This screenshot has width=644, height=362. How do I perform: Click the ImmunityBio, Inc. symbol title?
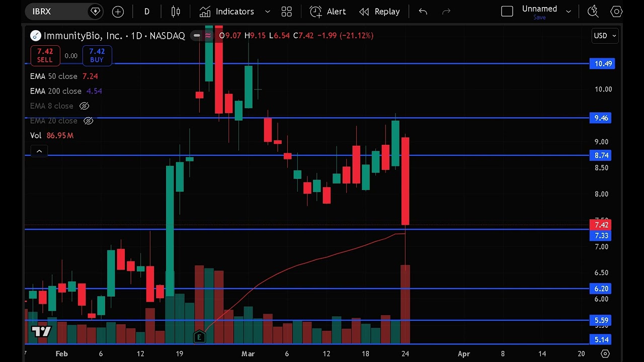click(83, 36)
